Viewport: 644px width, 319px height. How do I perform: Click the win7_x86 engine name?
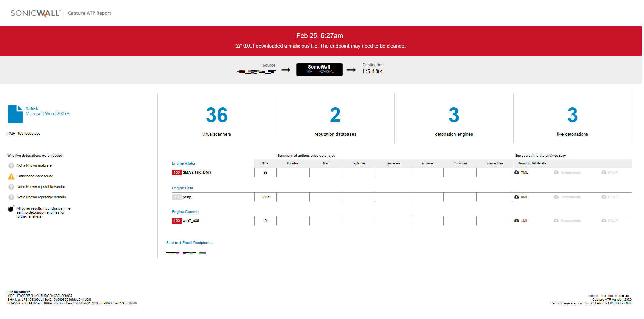point(191,221)
